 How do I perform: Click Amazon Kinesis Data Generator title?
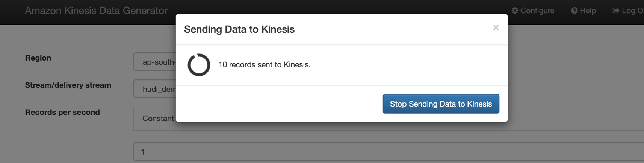[x=96, y=11]
